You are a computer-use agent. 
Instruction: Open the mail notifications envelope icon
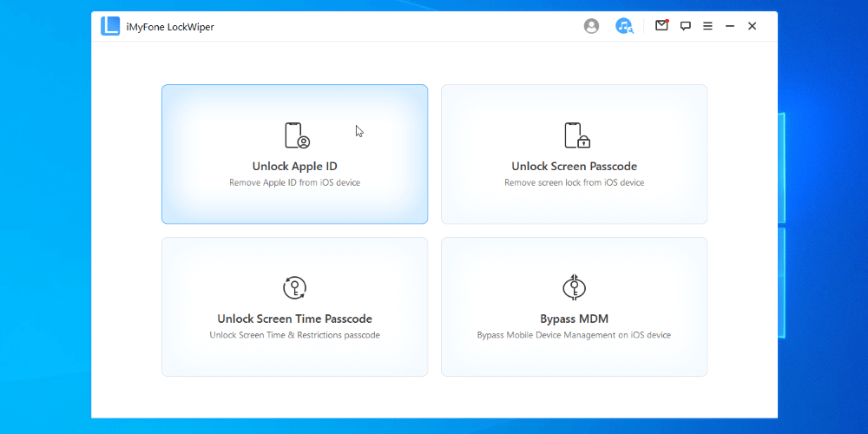click(x=661, y=25)
